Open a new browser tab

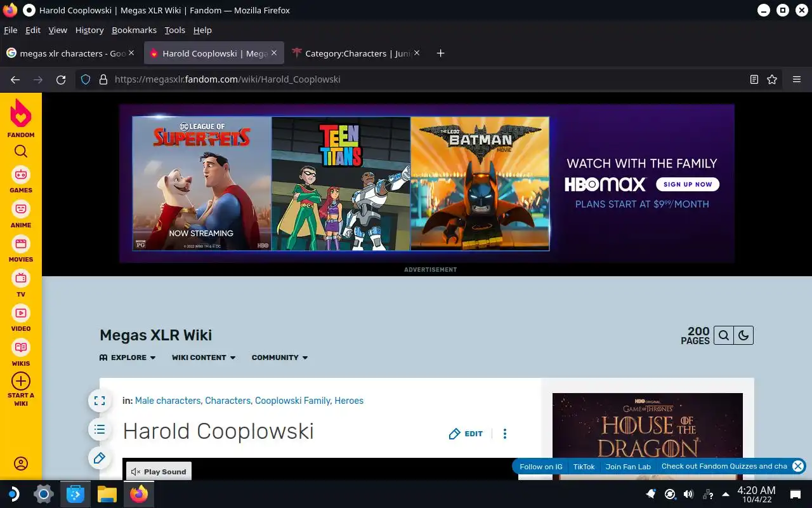coord(441,53)
